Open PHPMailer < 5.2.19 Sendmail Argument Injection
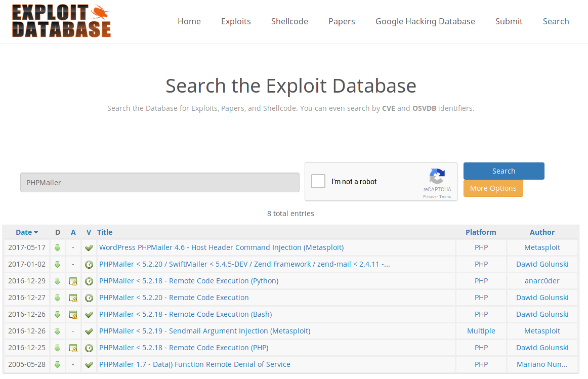 click(x=205, y=331)
